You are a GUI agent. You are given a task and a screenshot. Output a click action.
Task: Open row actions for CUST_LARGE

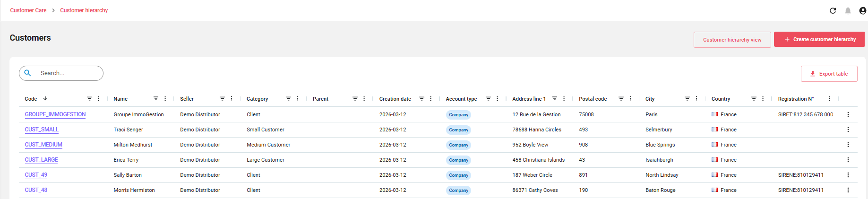(848, 160)
